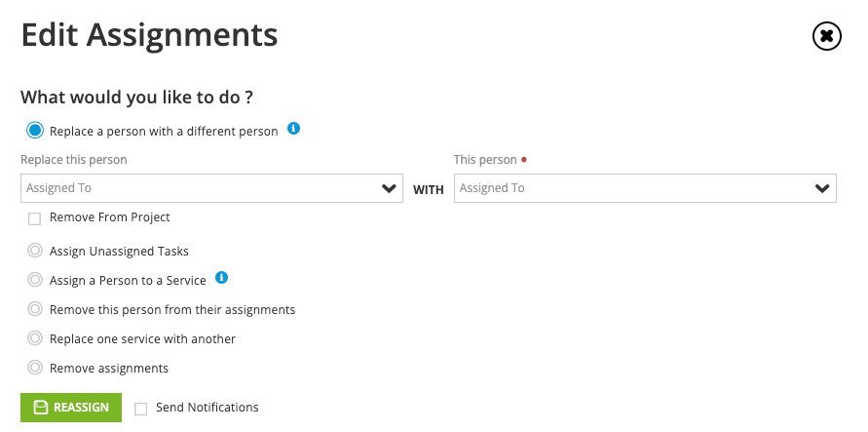Select 'Replace one service with another' radio

point(35,337)
